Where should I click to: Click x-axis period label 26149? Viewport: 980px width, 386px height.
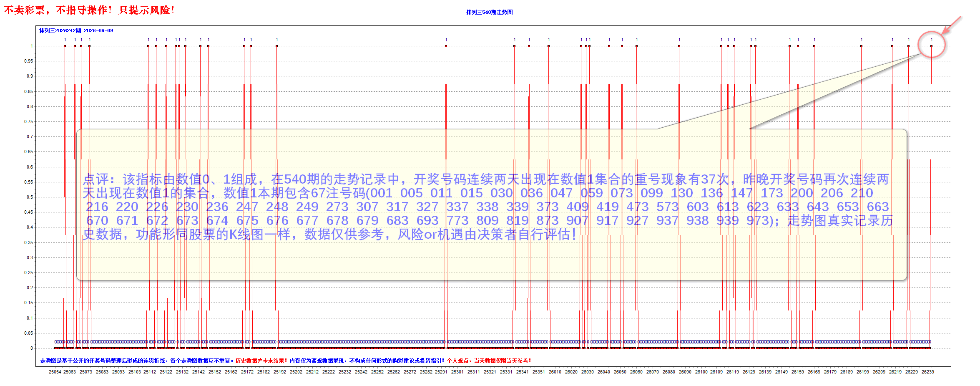click(x=781, y=372)
